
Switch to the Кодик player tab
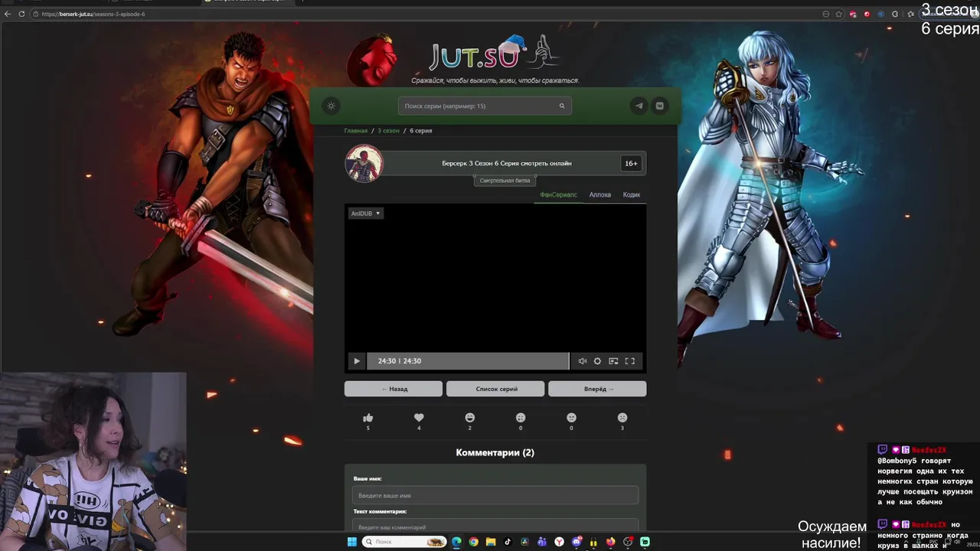click(632, 195)
